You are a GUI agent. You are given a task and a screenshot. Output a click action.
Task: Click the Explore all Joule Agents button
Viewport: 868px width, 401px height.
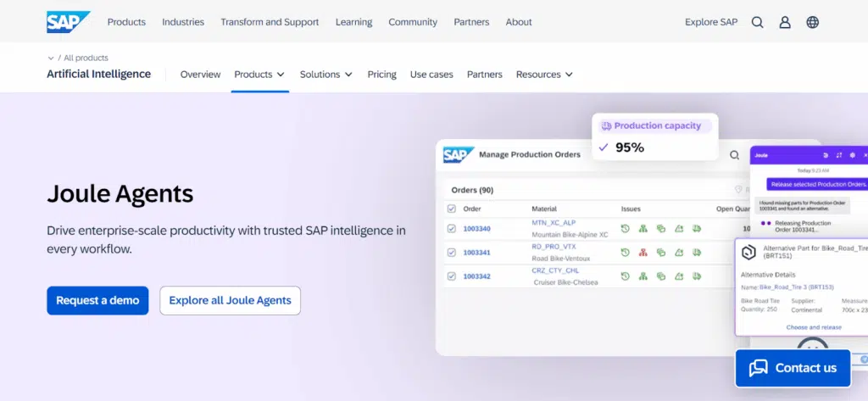(230, 300)
